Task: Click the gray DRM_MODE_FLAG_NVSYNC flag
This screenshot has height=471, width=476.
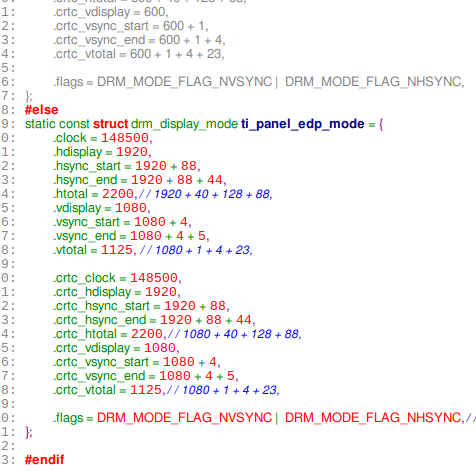Action: pos(184,82)
